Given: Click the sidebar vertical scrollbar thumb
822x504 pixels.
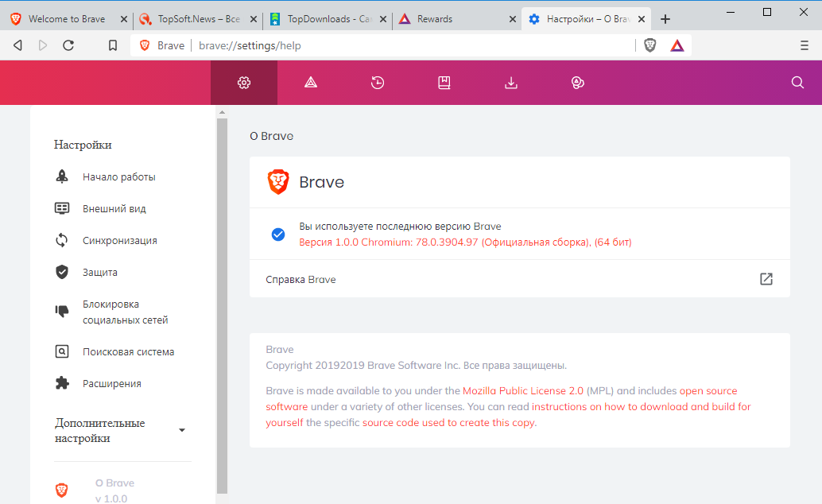Looking at the screenshot, I should tap(223, 306).
